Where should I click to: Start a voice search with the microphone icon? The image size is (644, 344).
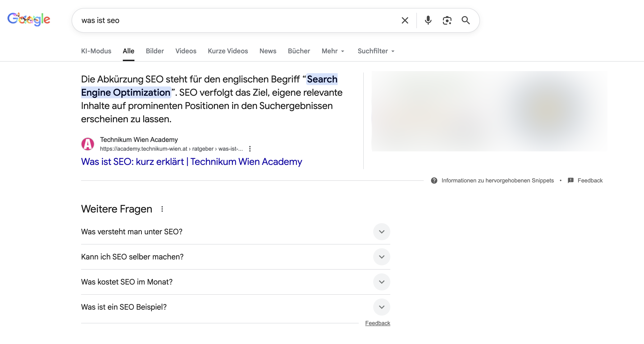tap(428, 20)
